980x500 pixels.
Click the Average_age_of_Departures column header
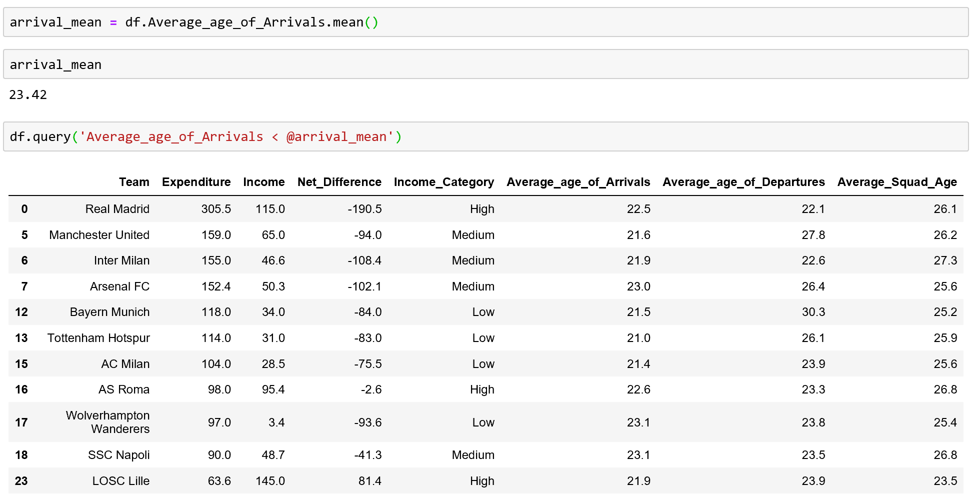[x=743, y=182]
